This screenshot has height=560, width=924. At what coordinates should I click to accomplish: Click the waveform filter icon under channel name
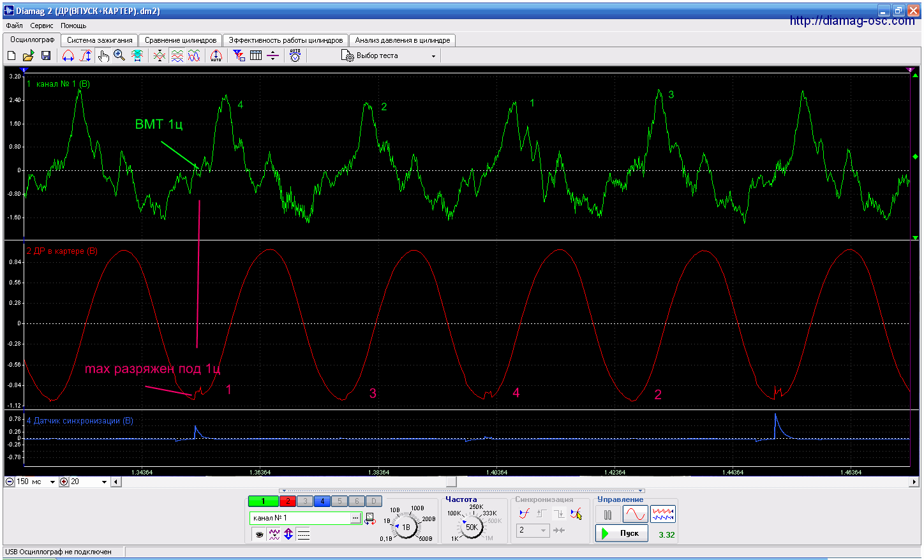pyautogui.click(x=274, y=534)
